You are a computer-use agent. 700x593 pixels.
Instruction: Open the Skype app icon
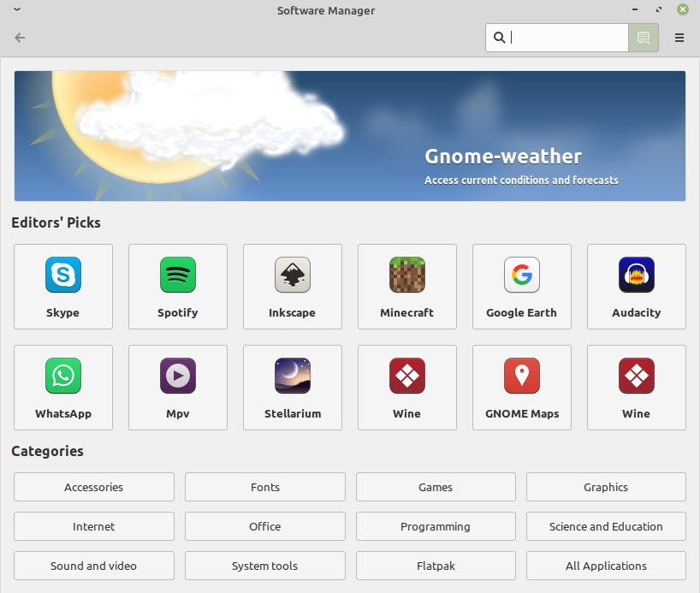pyautogui.click(x=63, y=276)
